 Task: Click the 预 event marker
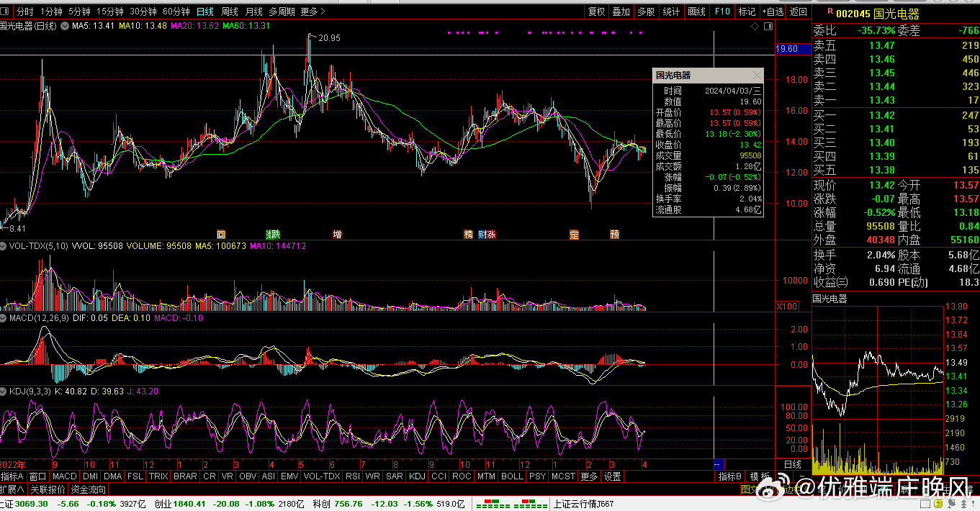614,234
